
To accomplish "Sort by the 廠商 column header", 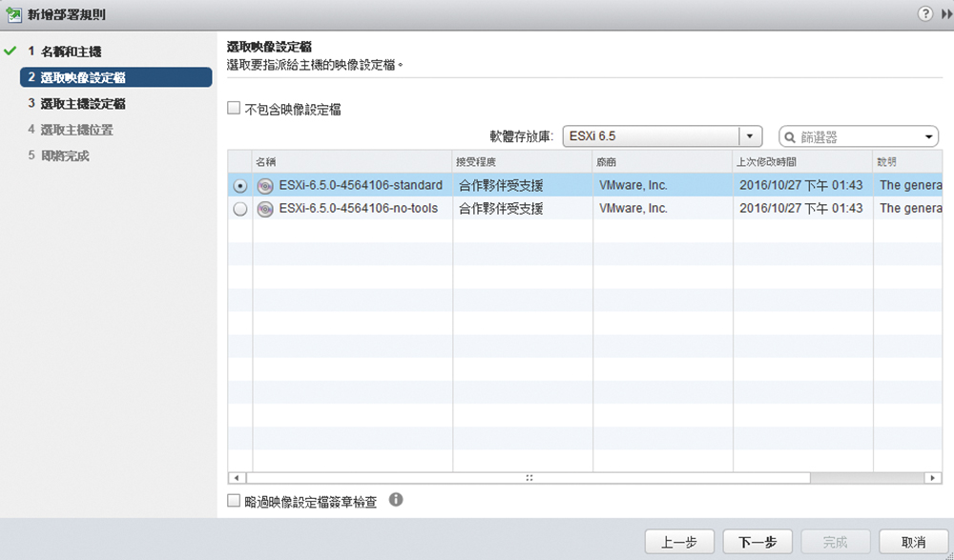I will point(663,162).
